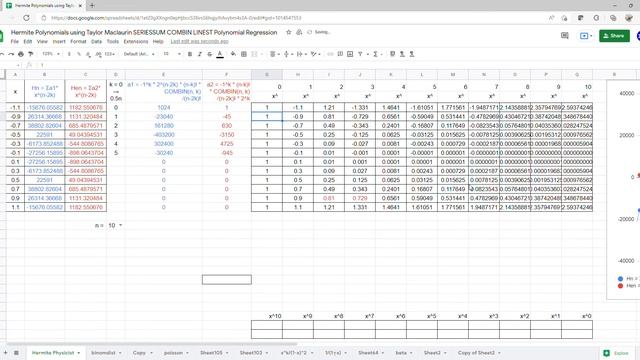640x360 pixels.
Task: Open the vertical align dropdown
Action: pos(287,54)
